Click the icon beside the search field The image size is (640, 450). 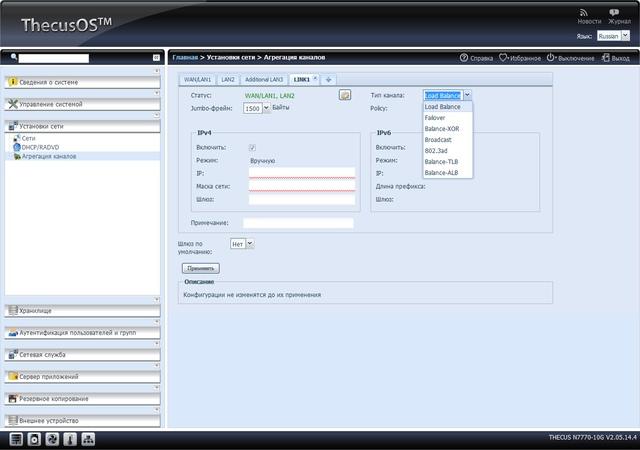[156, 58]
